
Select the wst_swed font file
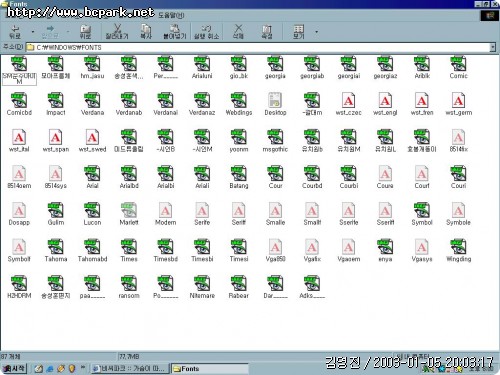coord(92,141)
